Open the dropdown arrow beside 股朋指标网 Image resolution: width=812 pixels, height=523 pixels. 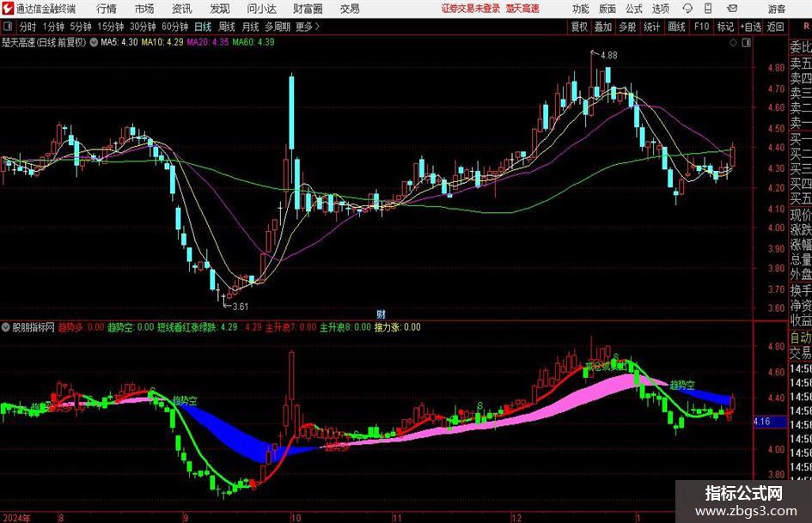(x=6, y=327)
